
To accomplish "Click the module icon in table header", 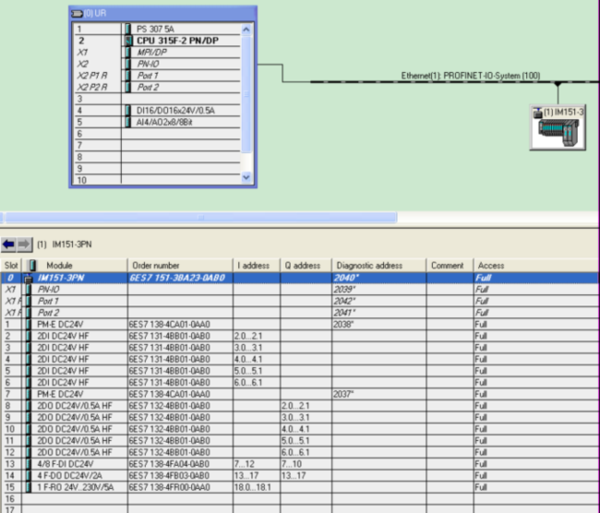I will [33, 265].
